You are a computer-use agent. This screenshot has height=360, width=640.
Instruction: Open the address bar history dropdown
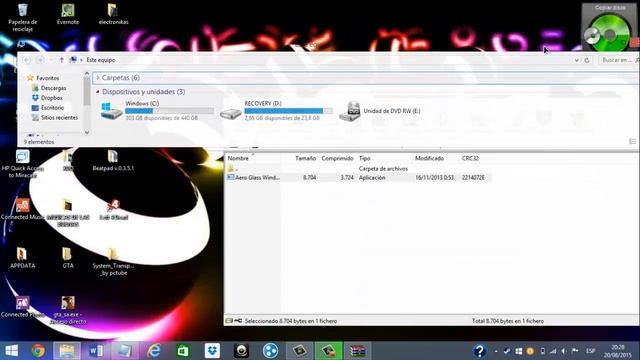coord(576,60)
